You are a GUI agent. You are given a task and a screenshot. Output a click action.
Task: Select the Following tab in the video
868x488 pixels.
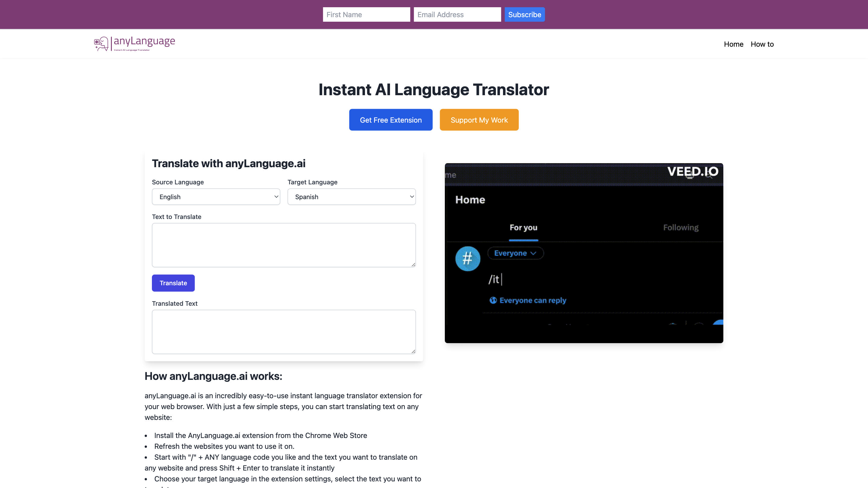(x=681, y=228)
